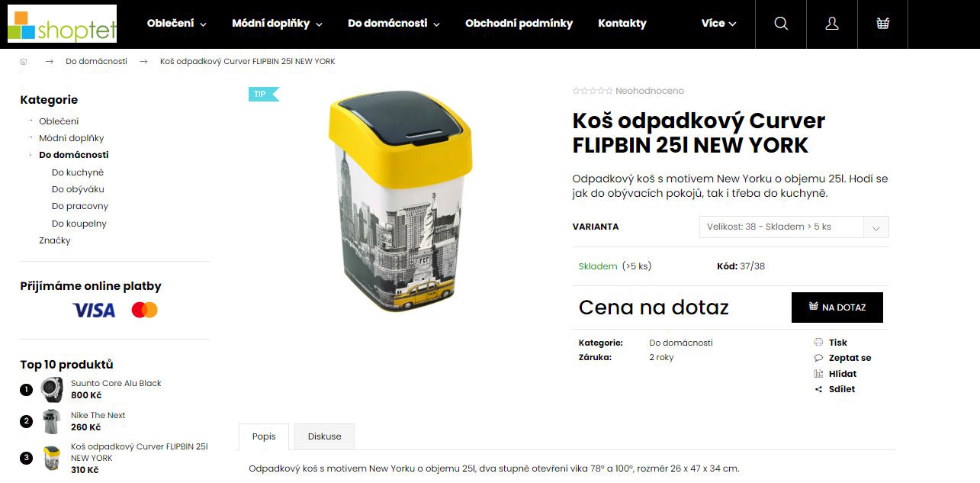Click the Hlídat watchdog icon
The width and height of the screenshot is (980, 483).
pos(818,374)
